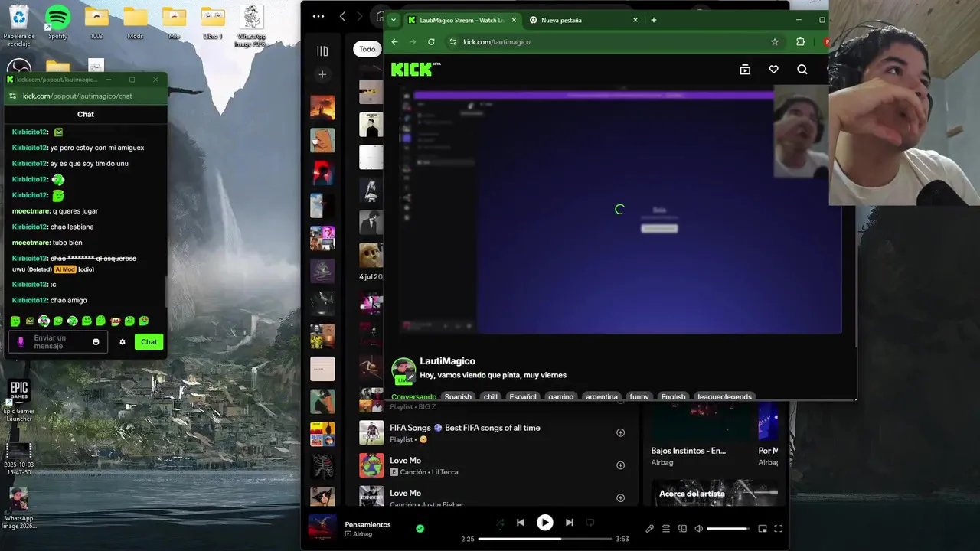Enter Spotify fullscreen mode icon
Viewport: 980px width, 551px height.
[779, 528]
